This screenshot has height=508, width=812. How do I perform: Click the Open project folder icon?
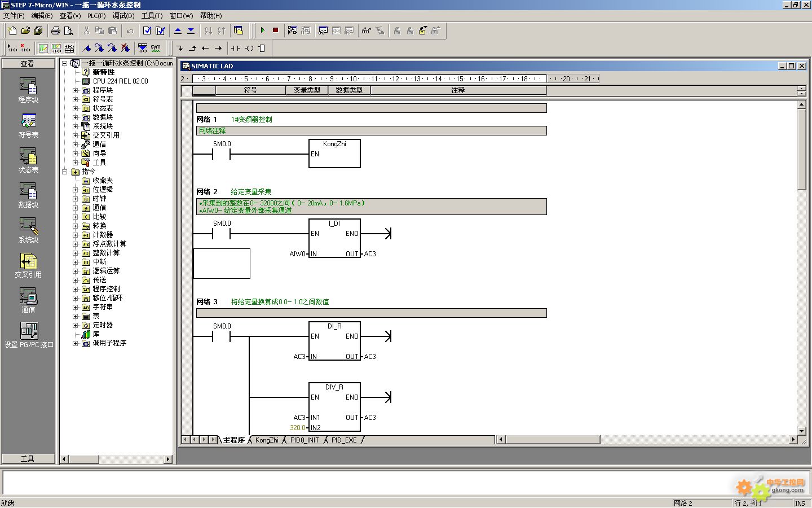(25, 30)
